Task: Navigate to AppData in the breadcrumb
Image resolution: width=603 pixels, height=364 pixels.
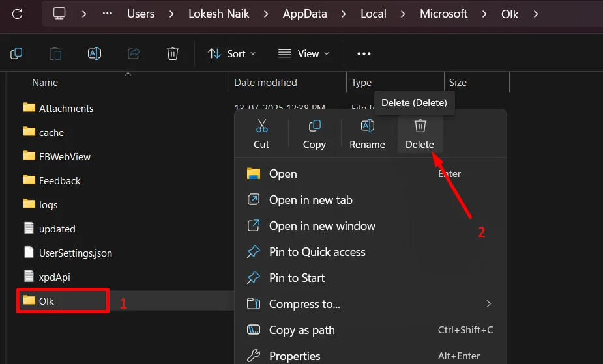Action: tap(305, 14)
